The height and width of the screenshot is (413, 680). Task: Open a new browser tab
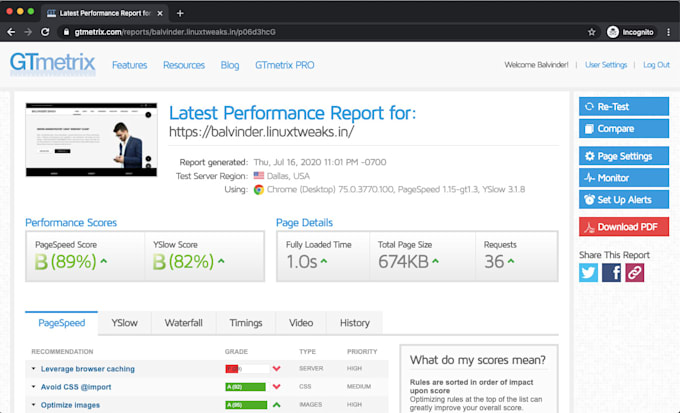point(180,13)
